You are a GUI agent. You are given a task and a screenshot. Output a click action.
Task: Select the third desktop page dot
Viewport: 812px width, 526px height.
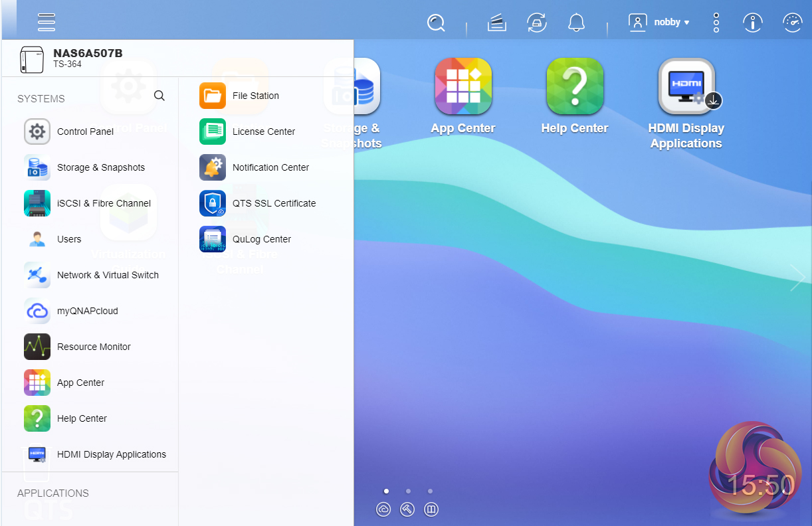pos(430,491)
